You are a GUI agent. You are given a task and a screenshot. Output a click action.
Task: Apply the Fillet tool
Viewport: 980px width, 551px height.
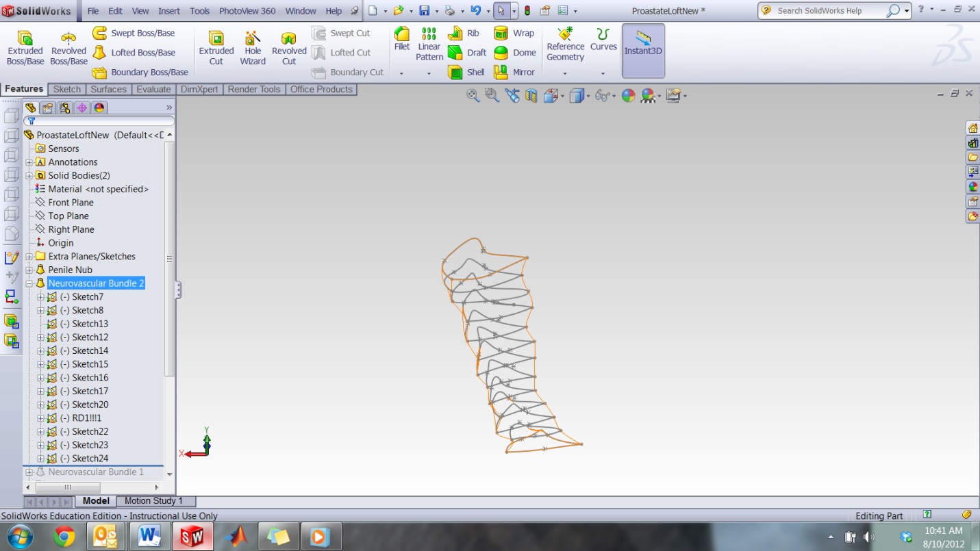click(402, 39)
